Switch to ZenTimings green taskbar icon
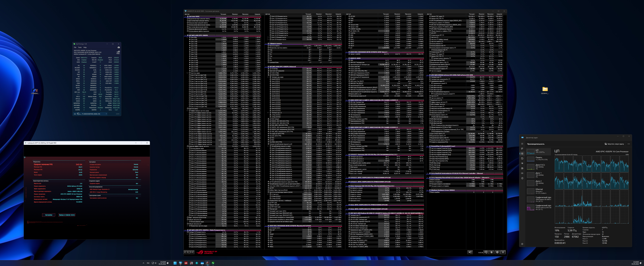This screenshot has width=644, height=266. coord(213,263)
